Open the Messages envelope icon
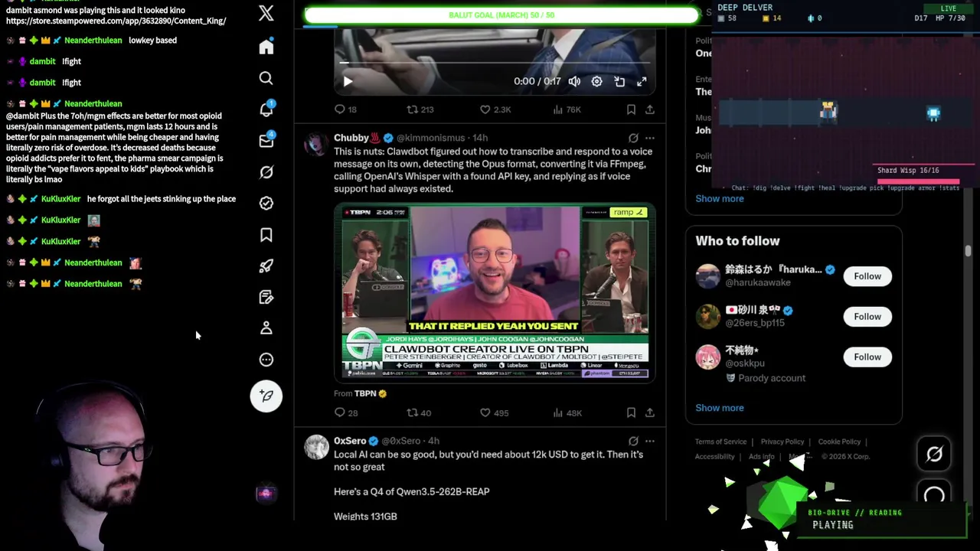The width and height of the screenshot is (980, 551). click(266, 141)
